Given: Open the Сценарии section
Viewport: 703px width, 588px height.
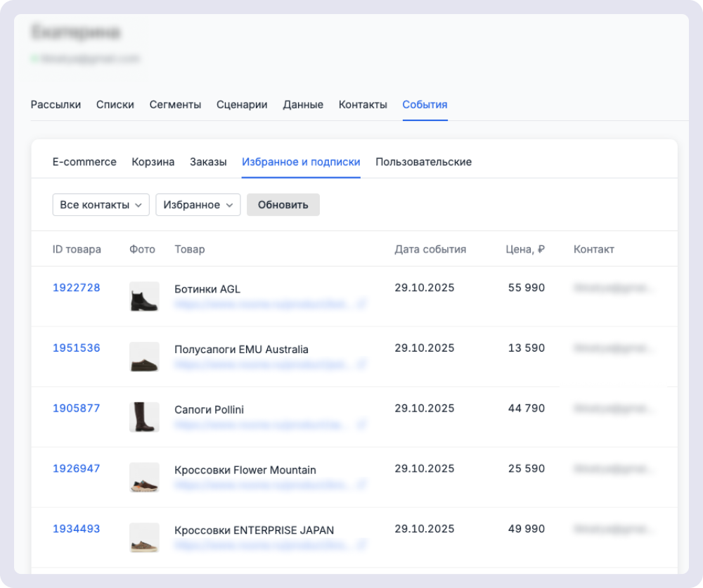Looking at the screenshot, I should point(242,105).
